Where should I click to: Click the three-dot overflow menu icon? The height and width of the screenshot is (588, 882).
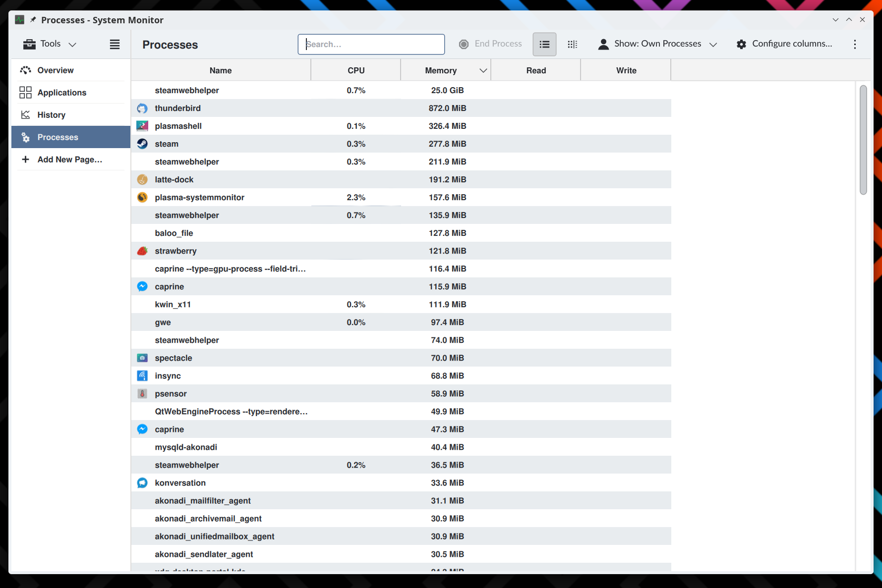point(855,44)
